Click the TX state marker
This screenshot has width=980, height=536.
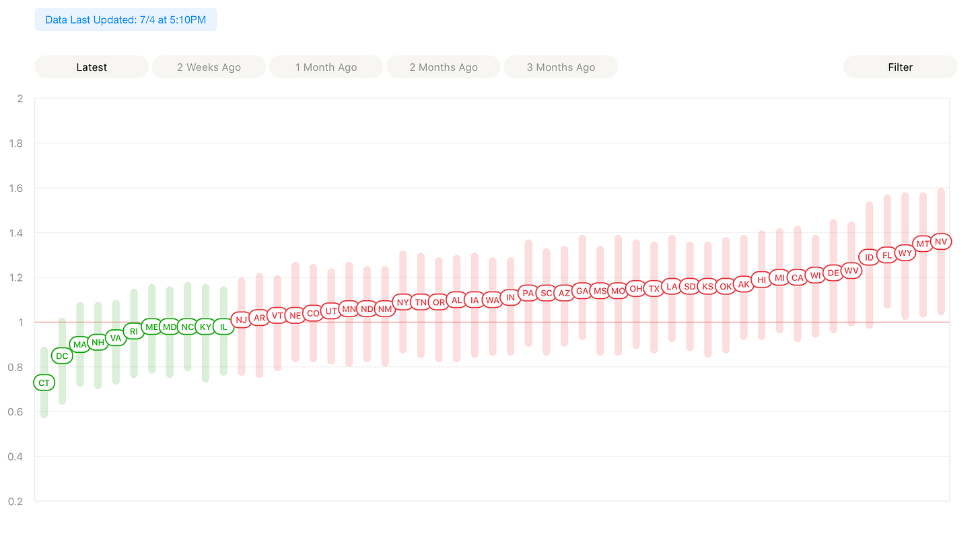[x=654, y=288]
